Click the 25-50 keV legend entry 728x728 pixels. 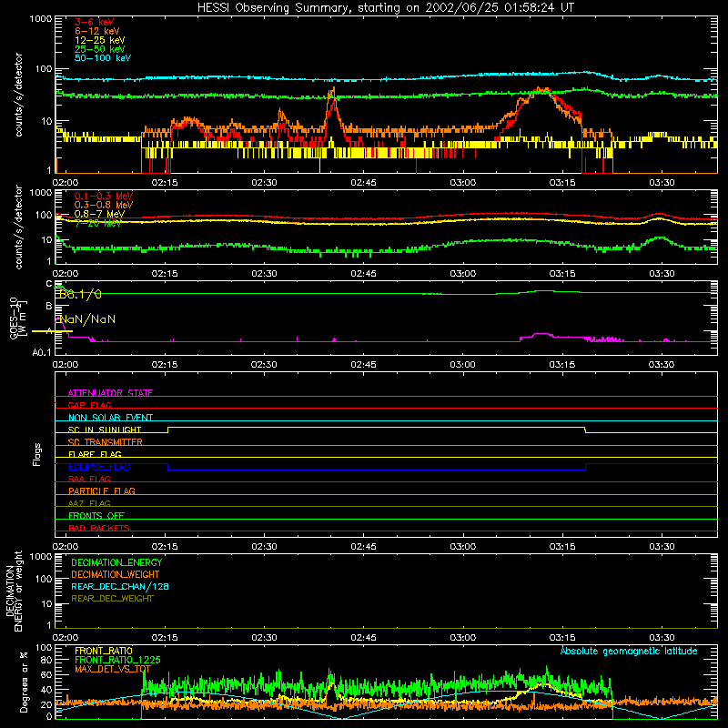click(100, 49)
